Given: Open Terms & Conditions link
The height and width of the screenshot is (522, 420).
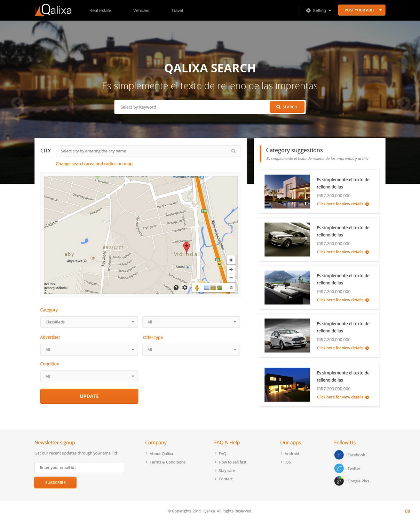Looking at the screenshot, I should (167, 462).
